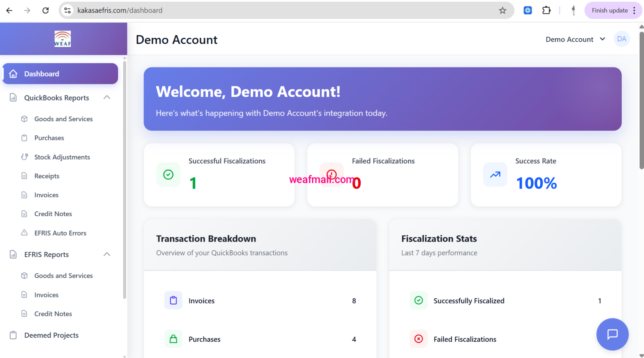Collapse the EFRIS Reports section
The width and height of the screenshot is (644, 358).
pyautogui.click(x=107, y=254)
